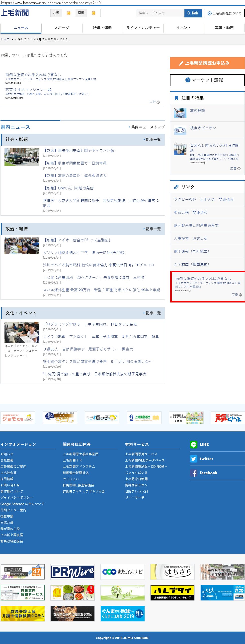This screenshot has height=644, width=245.
Task: Click the Gunma Marathon photo banner
Action: coord(186,417)
